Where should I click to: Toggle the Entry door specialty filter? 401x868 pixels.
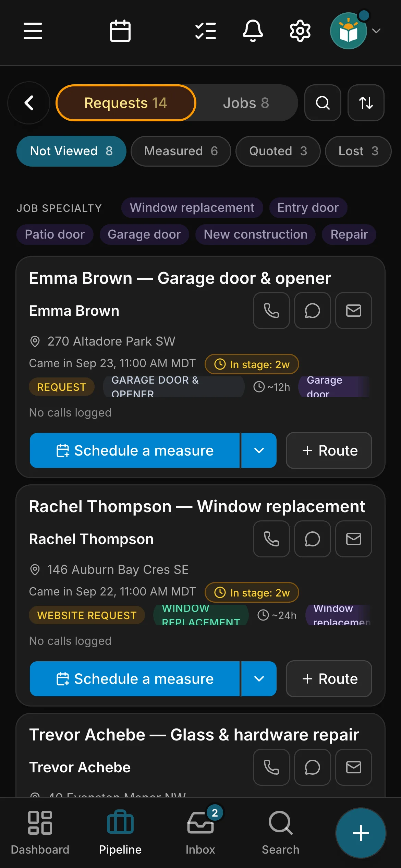click(x=308, y=208)
